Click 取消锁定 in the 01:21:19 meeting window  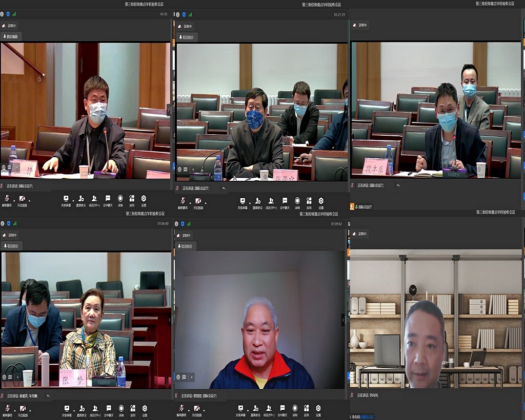tap(187, 37)
